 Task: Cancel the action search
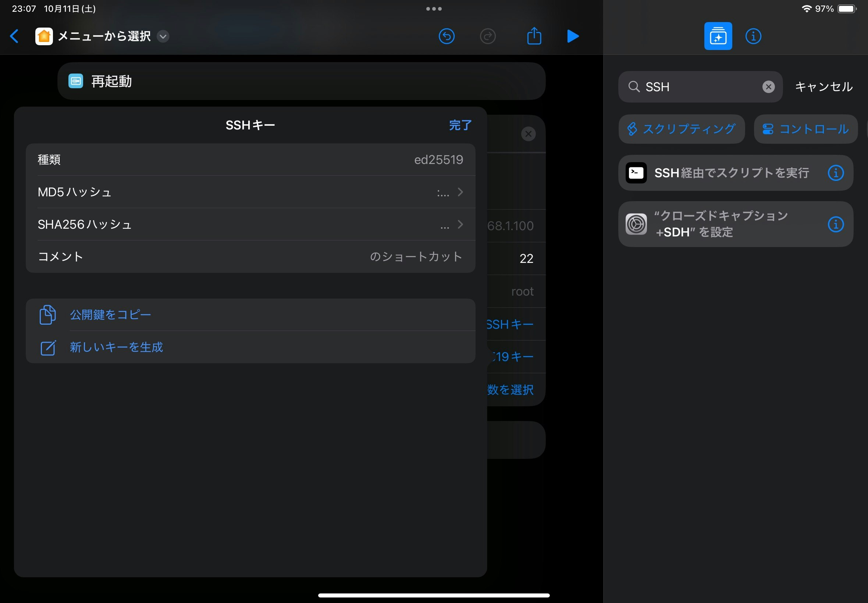pyautogui.click(x=823, y=87)
